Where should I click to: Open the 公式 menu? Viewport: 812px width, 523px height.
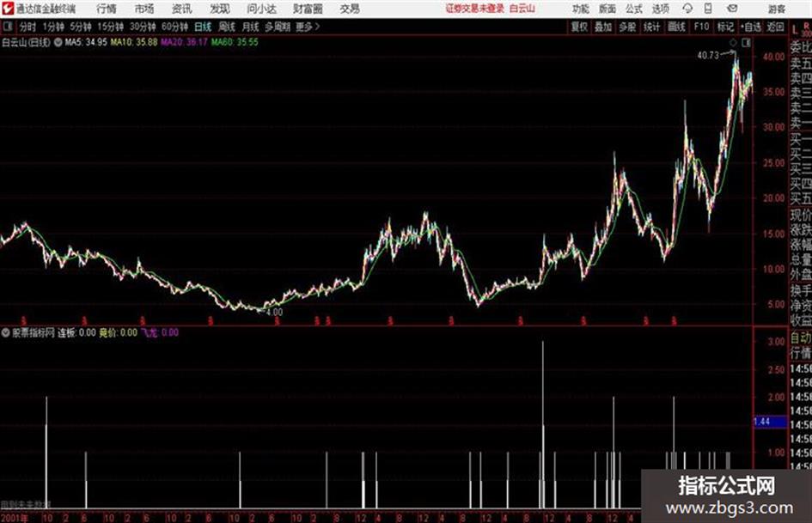click(633, 9)
